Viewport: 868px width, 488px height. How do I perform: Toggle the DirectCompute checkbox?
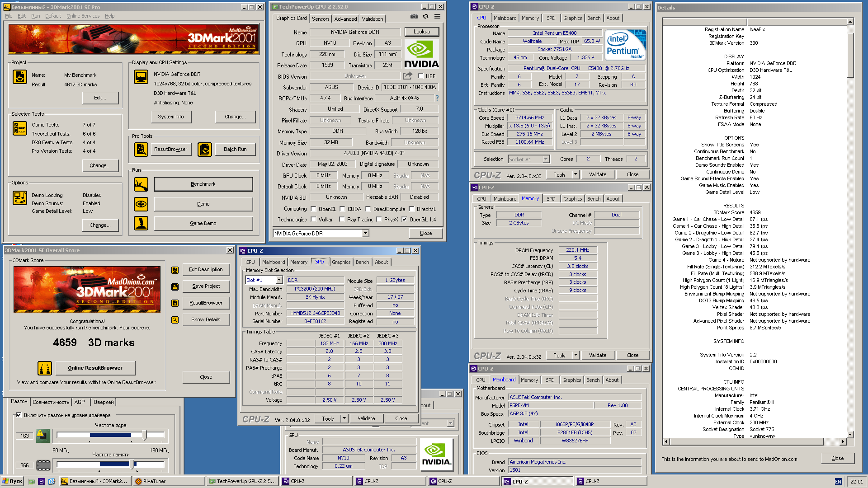pyautogui.click(x=368, y=209)
